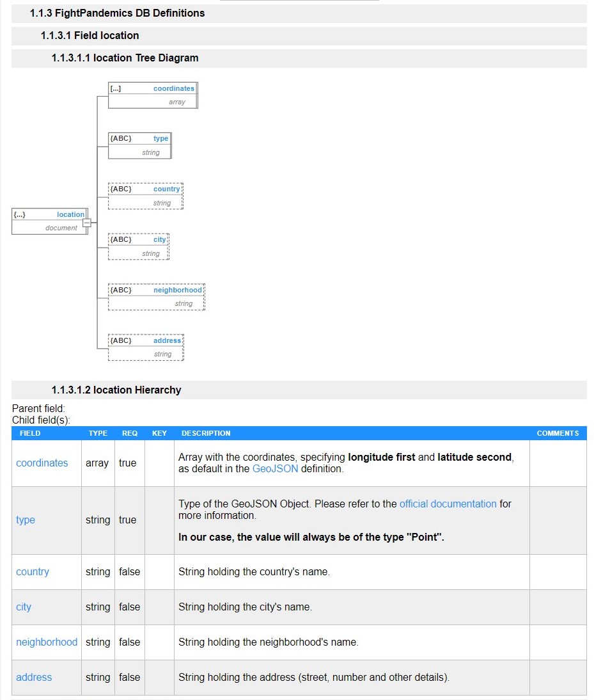Click 'string' type cell in type row
The height and width of the screenshot is (700, 594).
[98, 520]
